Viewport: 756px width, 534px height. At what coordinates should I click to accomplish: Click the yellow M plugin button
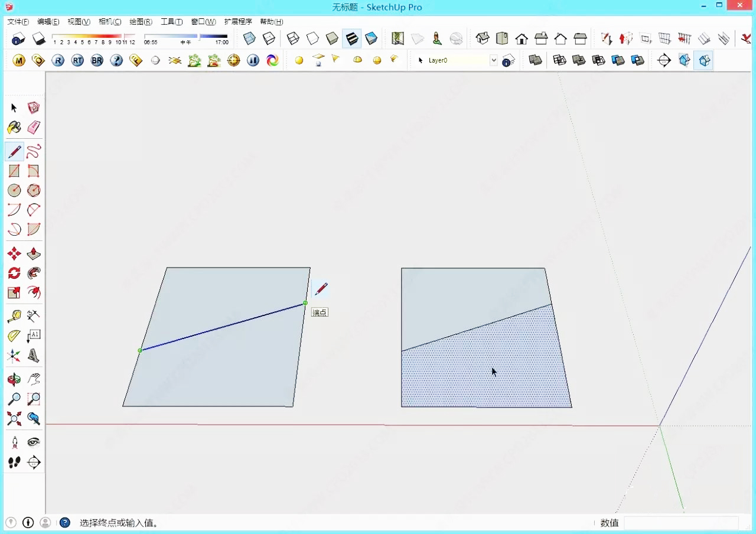point(19,60)
